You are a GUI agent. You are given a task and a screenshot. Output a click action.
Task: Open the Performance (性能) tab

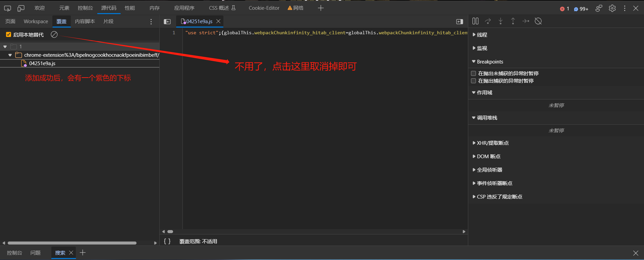pos(130,8)
